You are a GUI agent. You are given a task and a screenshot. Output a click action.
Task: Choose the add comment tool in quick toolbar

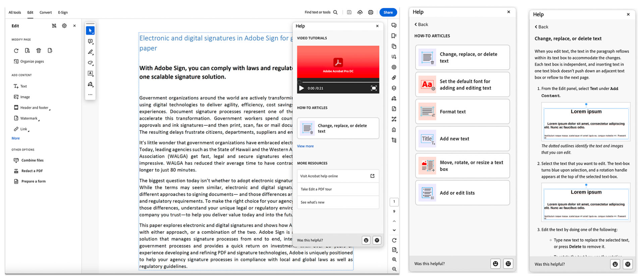(90, 42)
